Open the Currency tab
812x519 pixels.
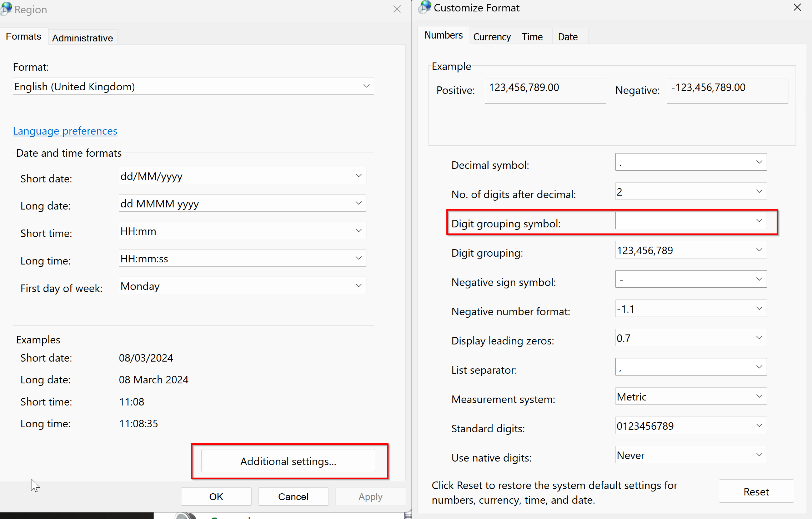[x=492, y=37]
